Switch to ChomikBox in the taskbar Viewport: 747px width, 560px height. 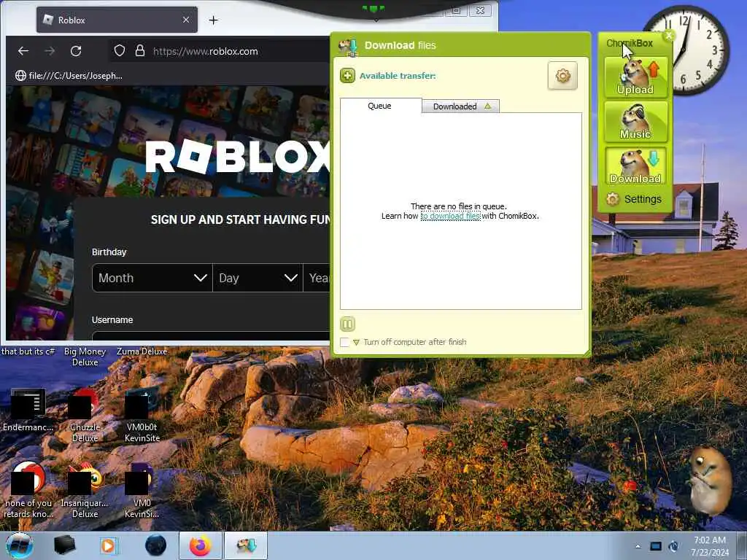pos(246,545)
